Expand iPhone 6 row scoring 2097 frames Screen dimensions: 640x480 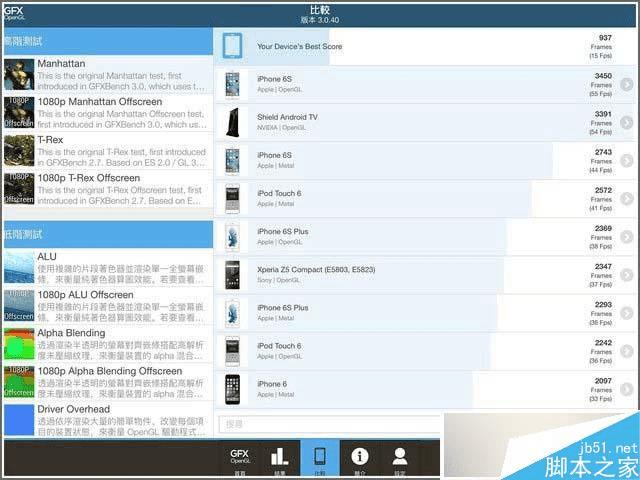[627, 389]
